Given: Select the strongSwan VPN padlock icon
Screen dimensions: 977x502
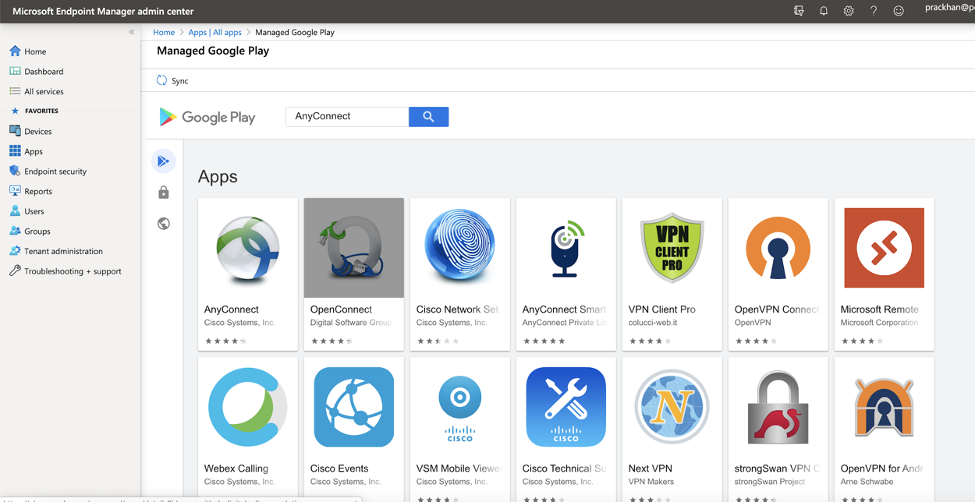Looking at the screenshot, I should click(778, 407).
